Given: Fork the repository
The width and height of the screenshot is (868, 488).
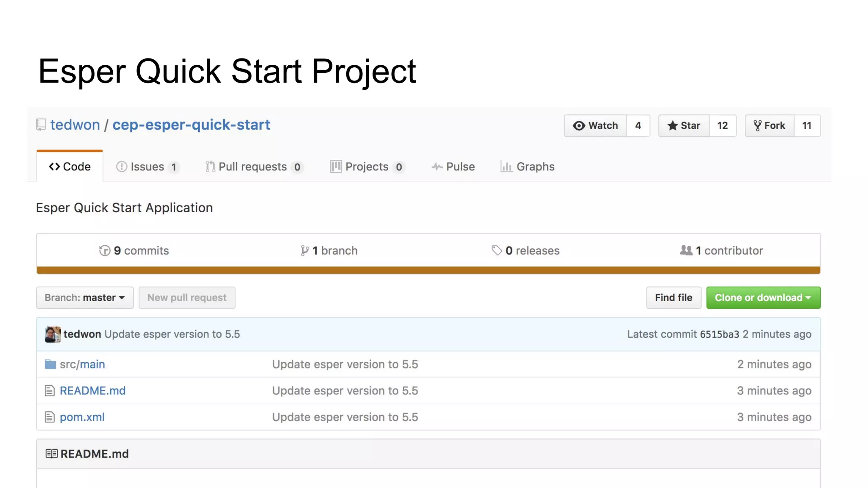Looking at the screenshot, I should 769,126.
